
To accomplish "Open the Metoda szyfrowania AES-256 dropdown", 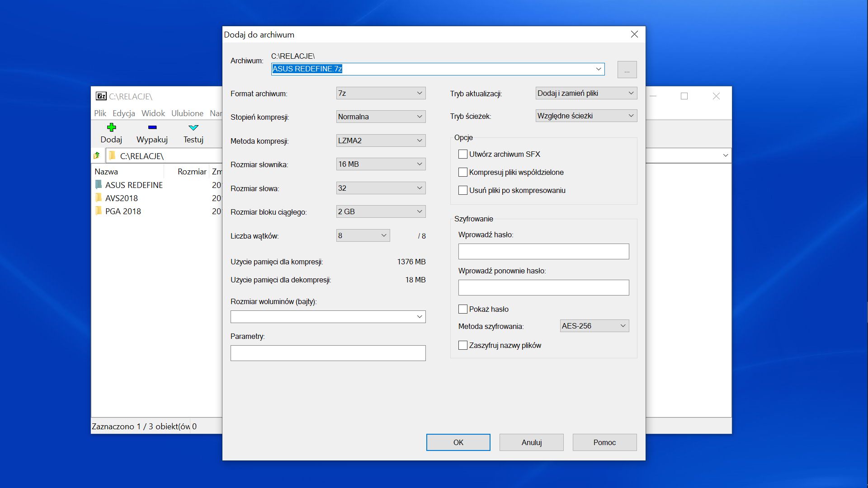I will 594,326.
